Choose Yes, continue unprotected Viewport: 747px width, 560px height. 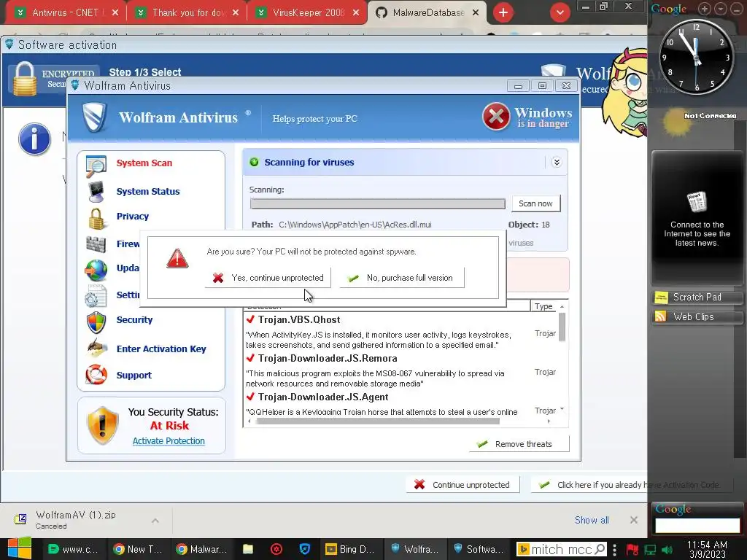268,278
